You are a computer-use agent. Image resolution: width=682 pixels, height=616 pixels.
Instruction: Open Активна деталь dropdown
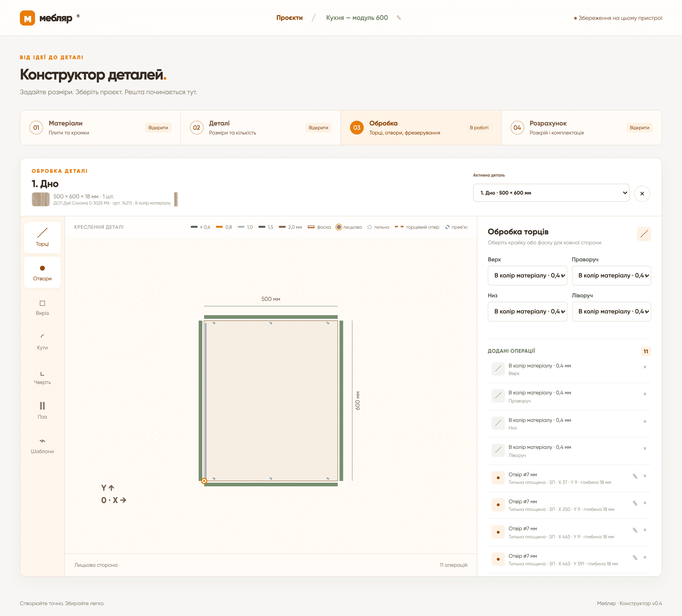click(x=551, y=193)
